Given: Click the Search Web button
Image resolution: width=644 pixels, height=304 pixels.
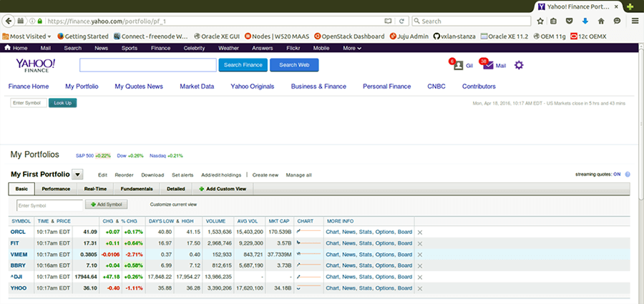Looking at the screenshot, I should point(294,65).
